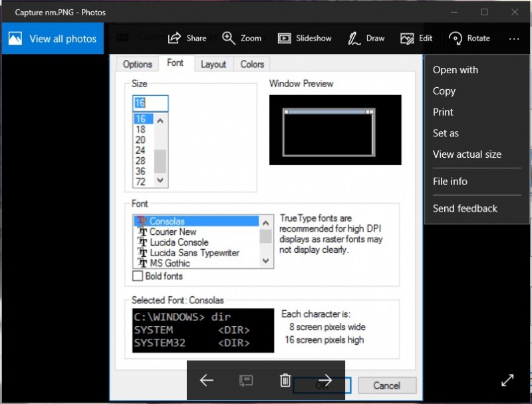Print the photo
Image resolution: width=532 pixels, height=404 pixels.
point(443,112)
